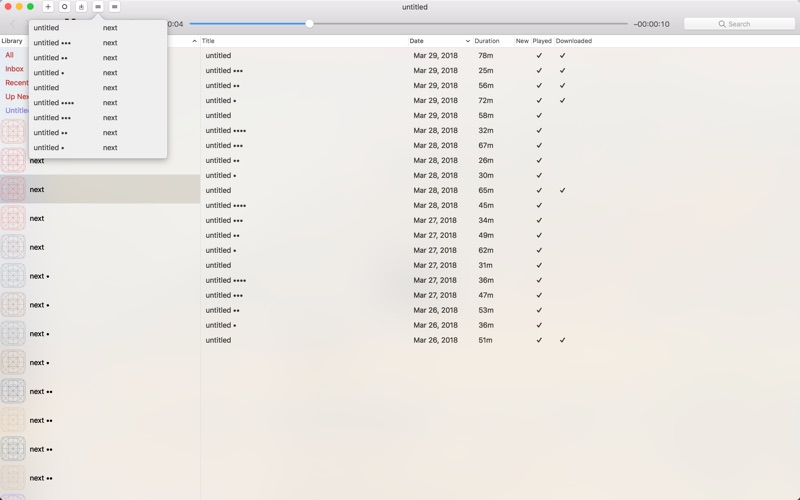
Task: Click the date of the 53m episode
Action: click(x=436, y=310)
